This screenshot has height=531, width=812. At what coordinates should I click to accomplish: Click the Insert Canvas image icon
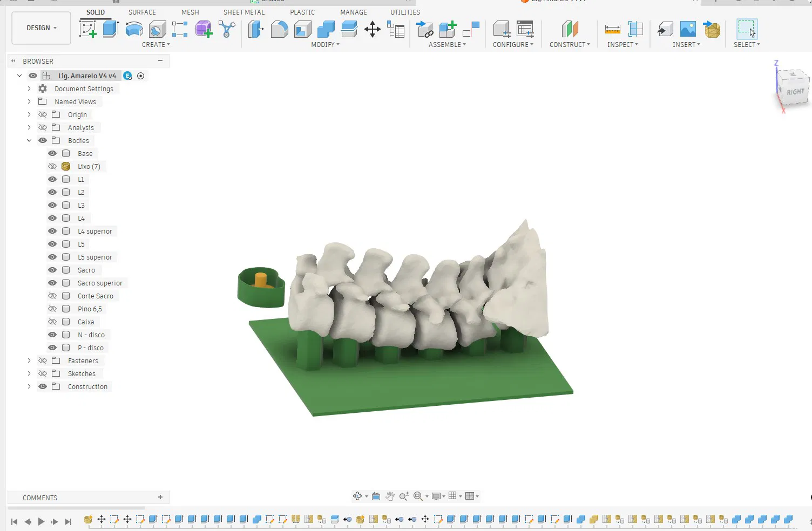[x=688, y=29]
